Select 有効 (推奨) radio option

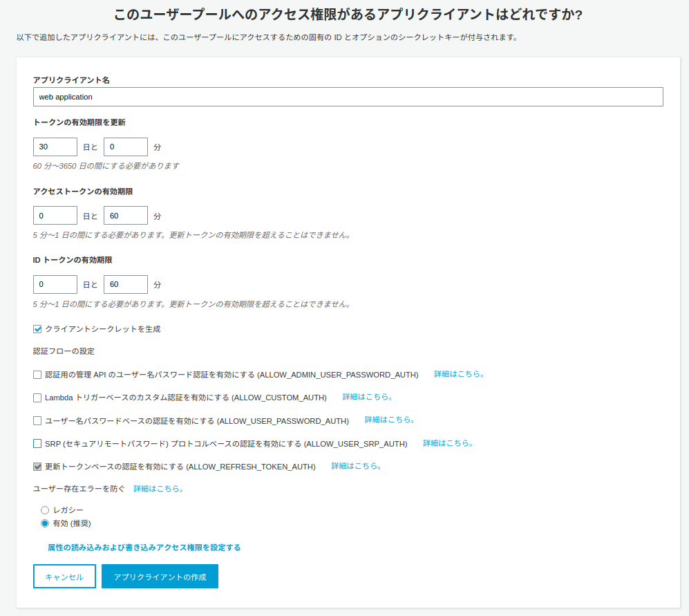click(x=45, y=523)
